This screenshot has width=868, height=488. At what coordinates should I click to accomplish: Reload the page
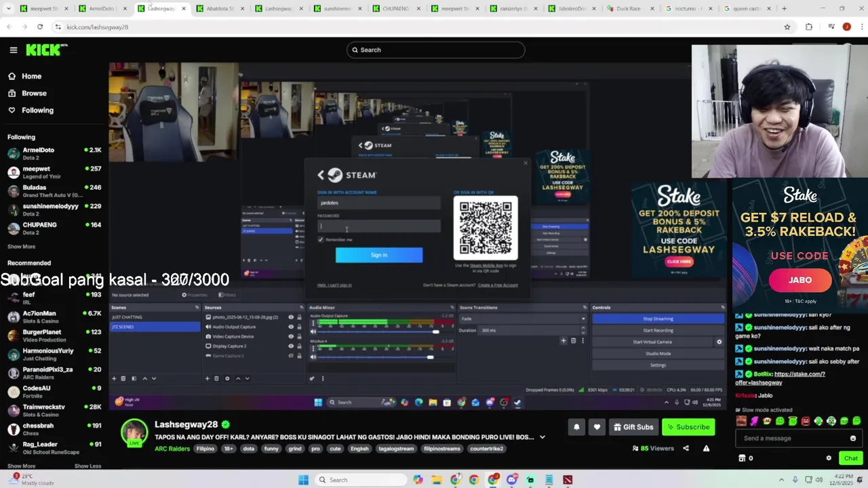tap(40, 27)
